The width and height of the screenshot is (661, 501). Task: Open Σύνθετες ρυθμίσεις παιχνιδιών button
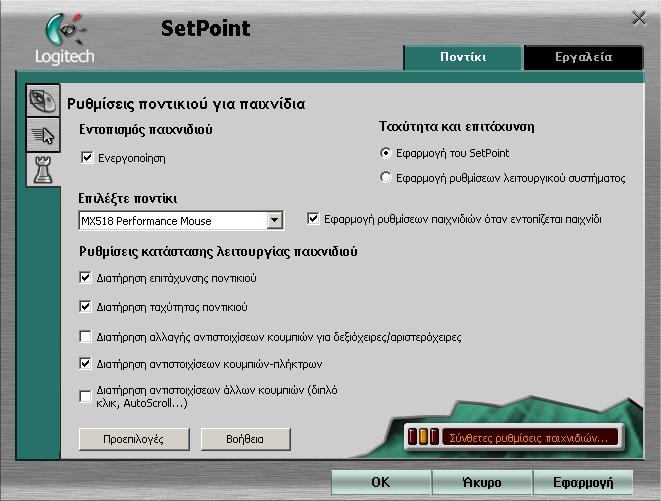point(513,437)
